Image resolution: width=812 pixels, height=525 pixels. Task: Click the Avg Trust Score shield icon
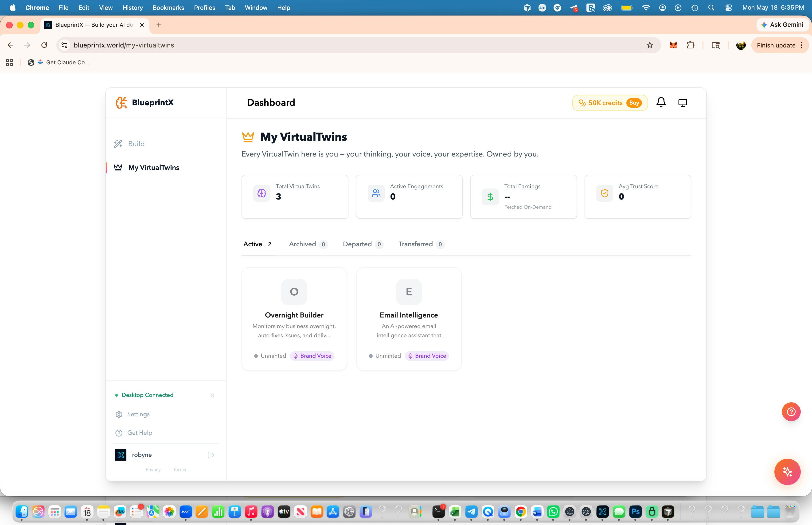tap(605, 193)
